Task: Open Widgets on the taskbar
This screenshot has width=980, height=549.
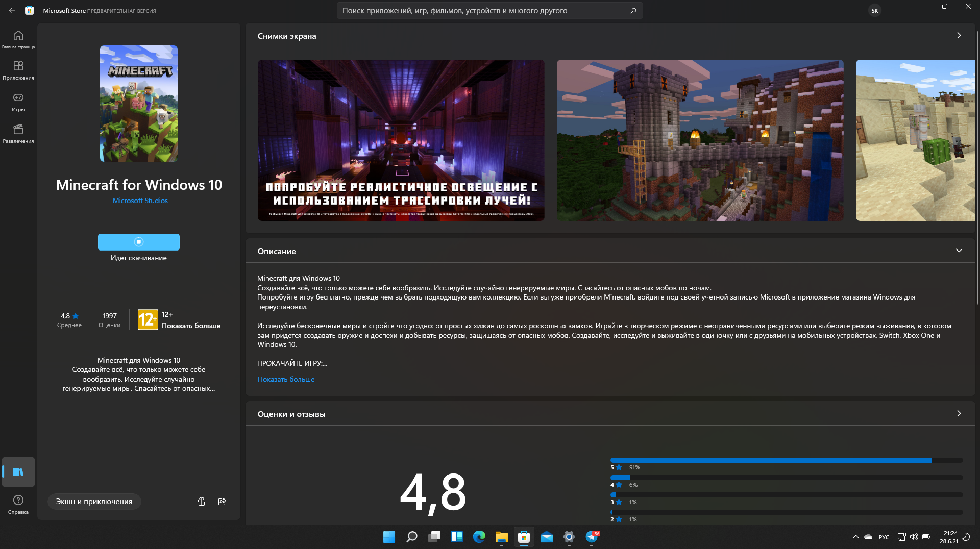Action: [456, 537]
